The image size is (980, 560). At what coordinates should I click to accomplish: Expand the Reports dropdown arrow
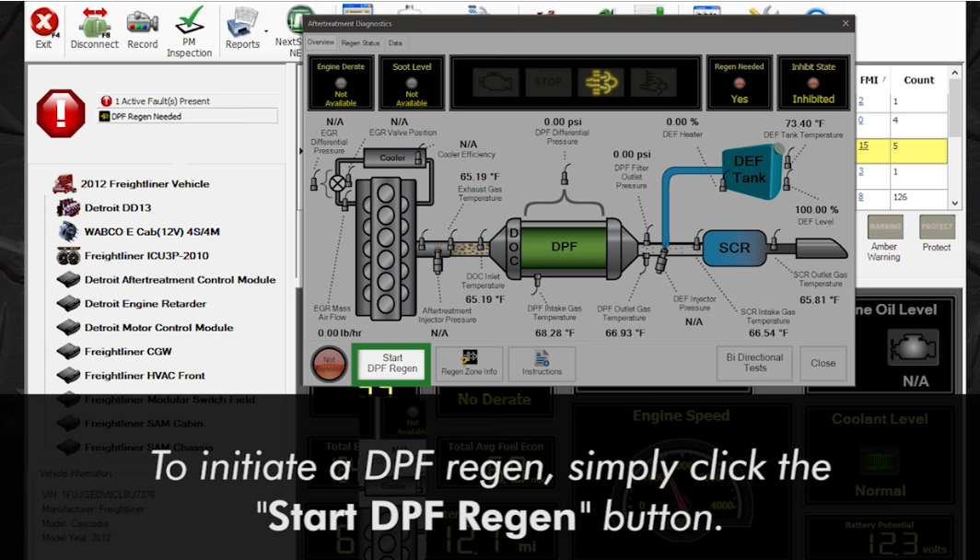click(266, 31)
